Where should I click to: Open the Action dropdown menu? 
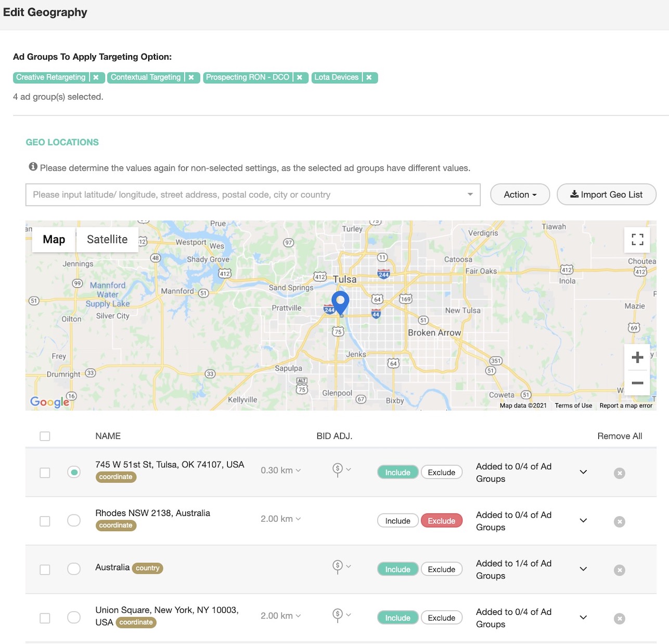tap(520, 195)
